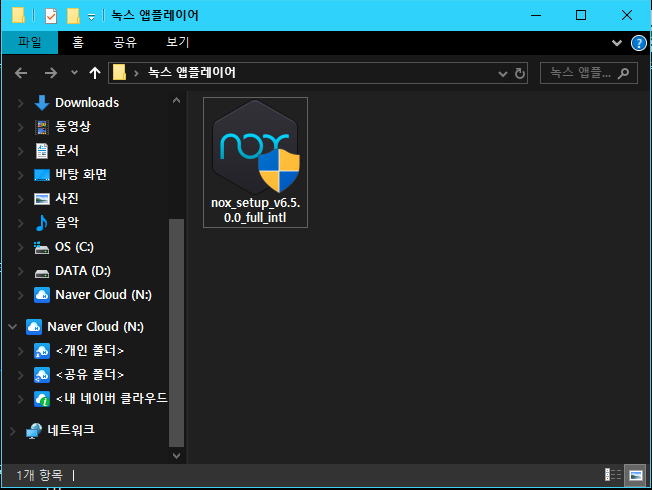652x490 pixels.
Task: Collapse the top-level Naver Cloud (N:) node
Action: [13, 327]
